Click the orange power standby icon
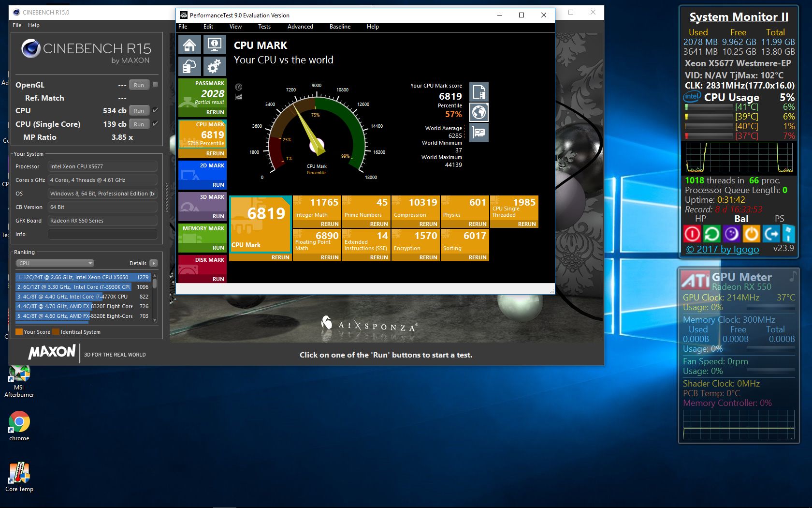 752,234
